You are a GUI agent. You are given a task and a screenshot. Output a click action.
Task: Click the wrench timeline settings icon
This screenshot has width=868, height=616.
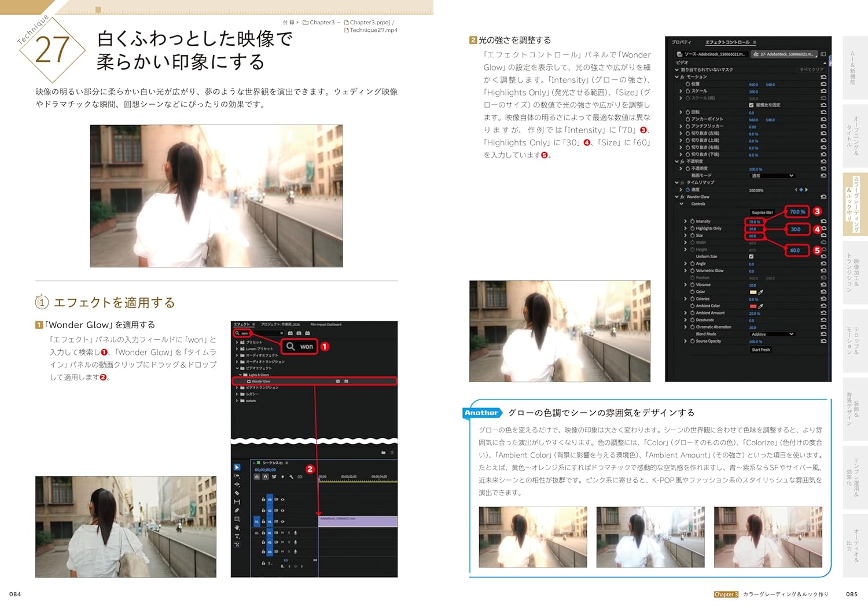pyautogui.click(x=291, y=477)
